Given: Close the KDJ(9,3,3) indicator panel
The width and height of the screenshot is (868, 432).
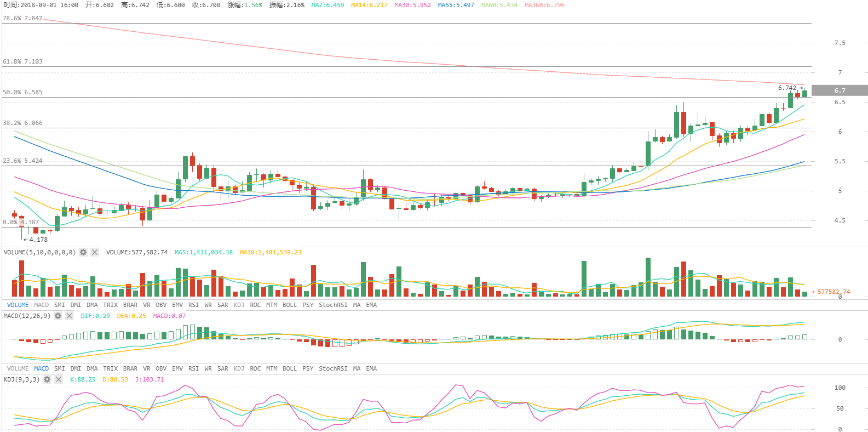Looking at the screenshot, I should point(59,379).
